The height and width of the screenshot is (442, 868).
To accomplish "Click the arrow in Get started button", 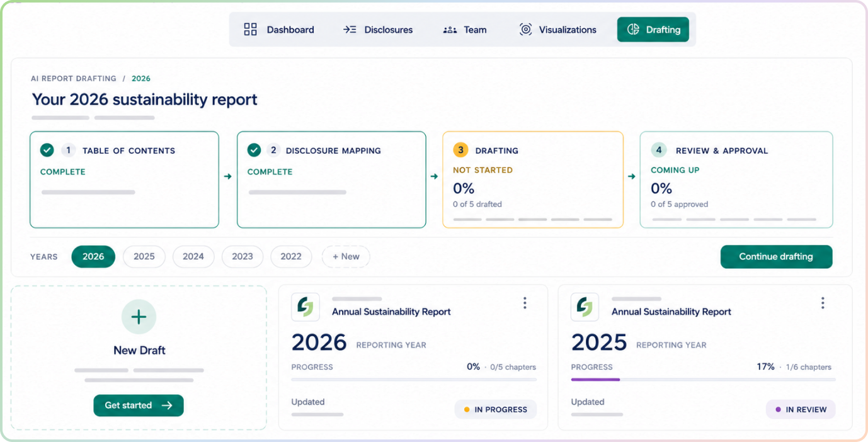I will (x=167, y=405).
